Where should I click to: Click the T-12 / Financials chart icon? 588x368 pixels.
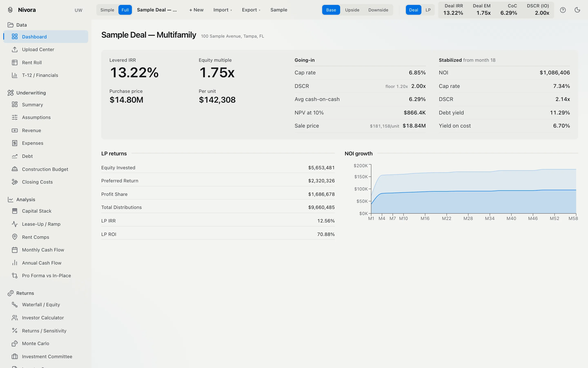click(x=14, y=75)
